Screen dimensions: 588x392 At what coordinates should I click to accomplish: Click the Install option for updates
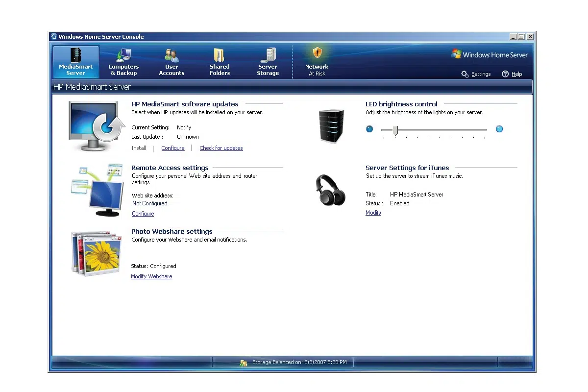point(139,148)
